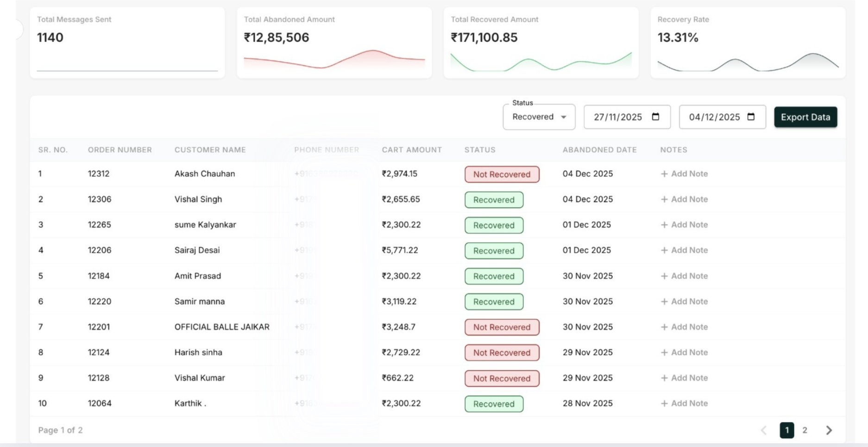Click the Total Recovered Amount chart card

tap(541, 43)
